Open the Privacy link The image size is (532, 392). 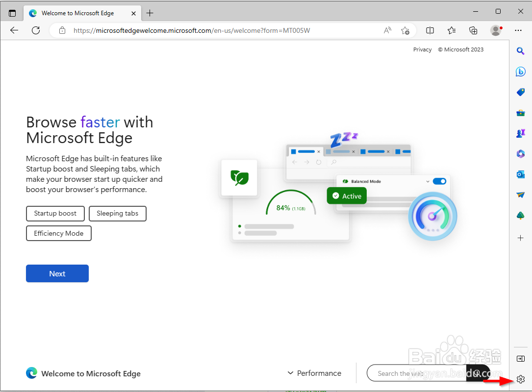[422, 49]
